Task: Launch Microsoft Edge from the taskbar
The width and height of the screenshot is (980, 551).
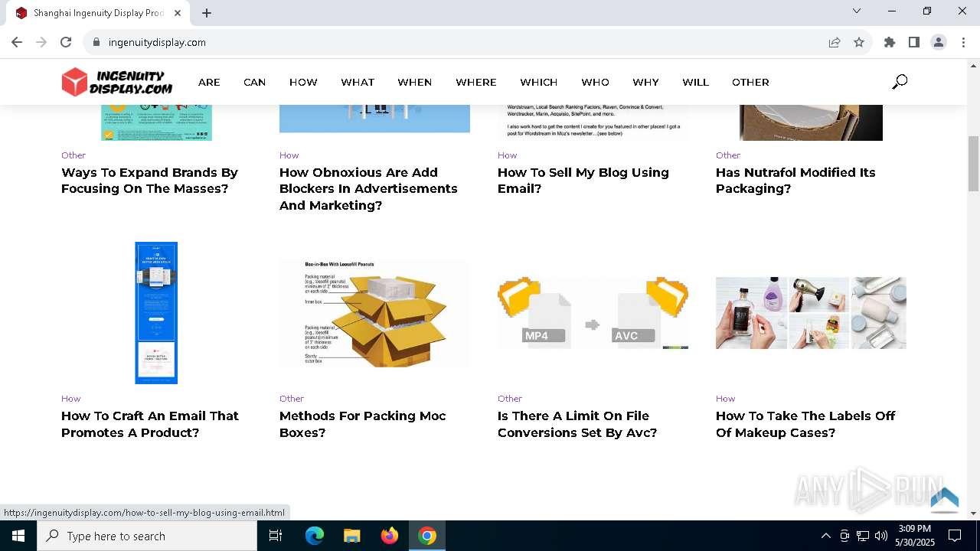Action: click(x=315, y=536)
